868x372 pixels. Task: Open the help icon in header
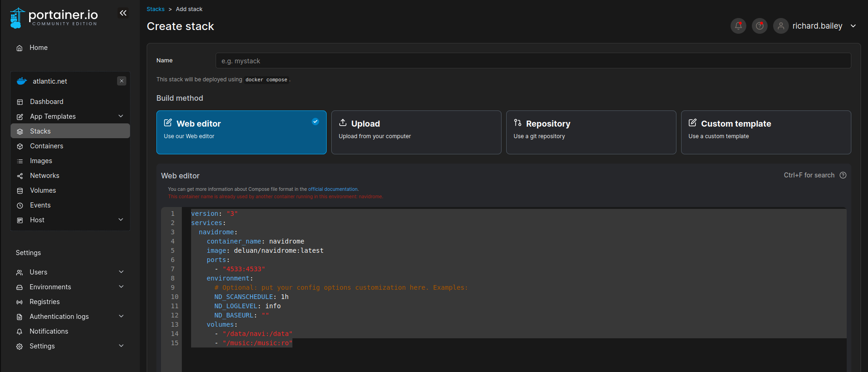click(760, 26)
